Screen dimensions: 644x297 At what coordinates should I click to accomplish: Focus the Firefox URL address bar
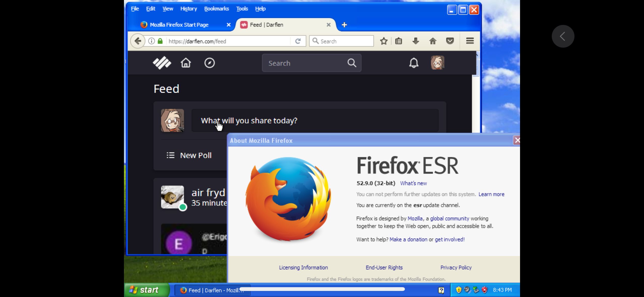click(x=228, y=41)
